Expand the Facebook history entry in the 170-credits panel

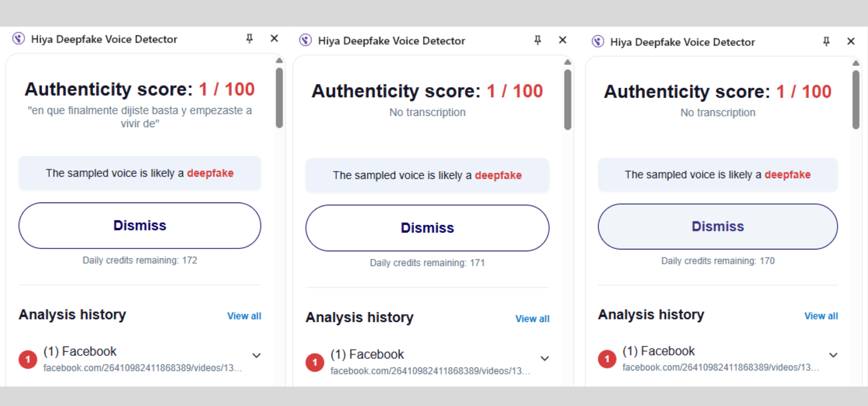tap(833, 355)
